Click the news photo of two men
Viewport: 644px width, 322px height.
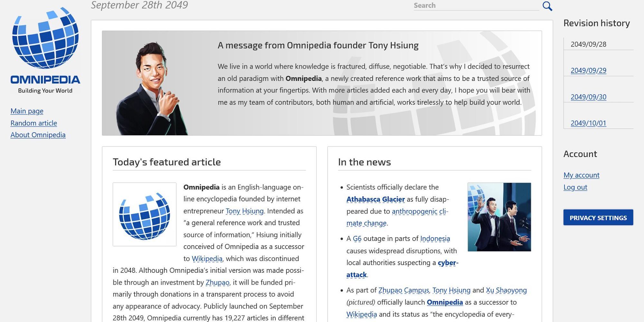pos(499,217)
